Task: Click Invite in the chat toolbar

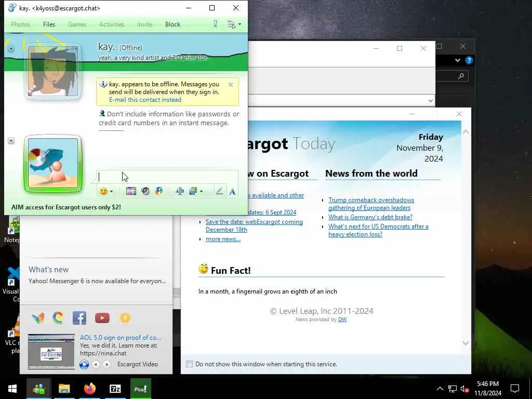Action: point(144,24)
